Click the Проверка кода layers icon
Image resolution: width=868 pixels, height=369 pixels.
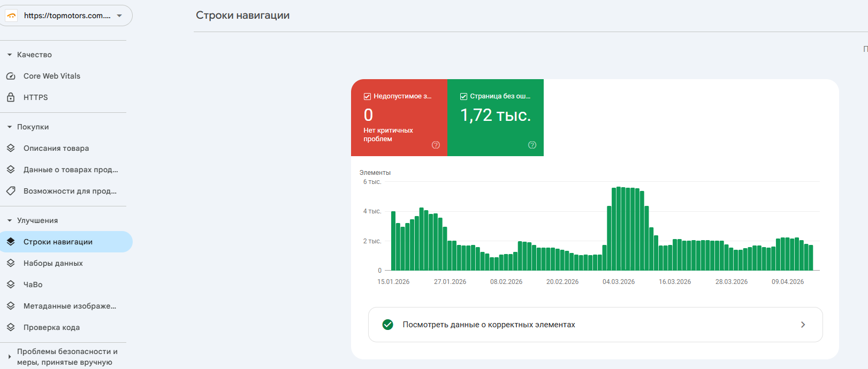[11, 327]
